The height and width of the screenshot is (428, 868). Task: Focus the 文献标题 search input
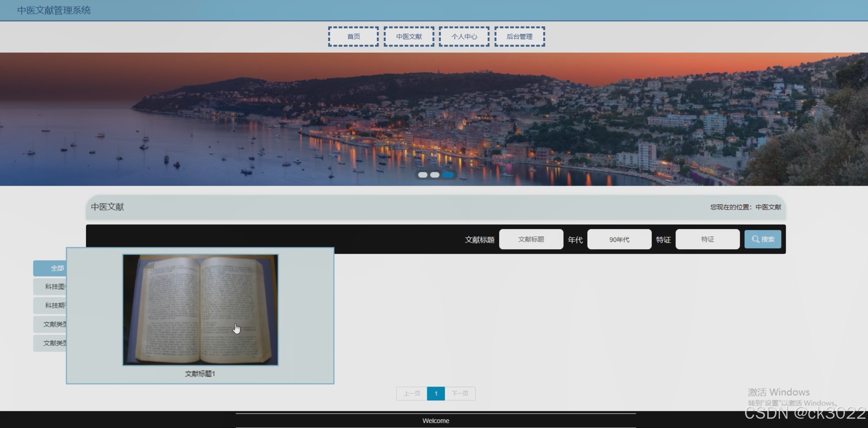pos(531,239)
